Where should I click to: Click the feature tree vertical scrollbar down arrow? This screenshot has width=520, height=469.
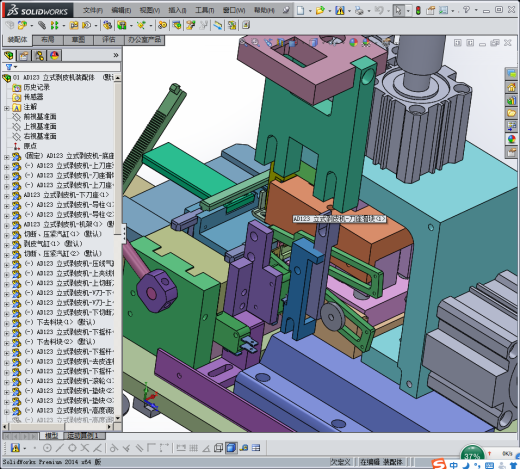pos(117,418)
